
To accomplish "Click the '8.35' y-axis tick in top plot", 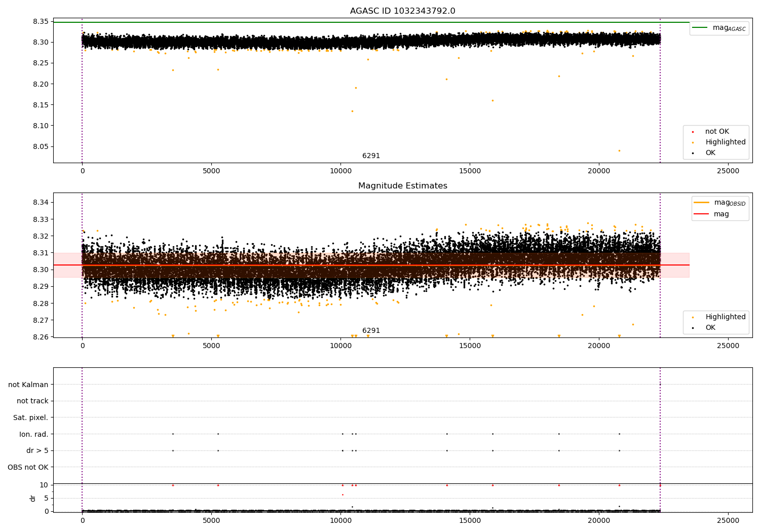I will pyautogui.click(x=41, y=22).
